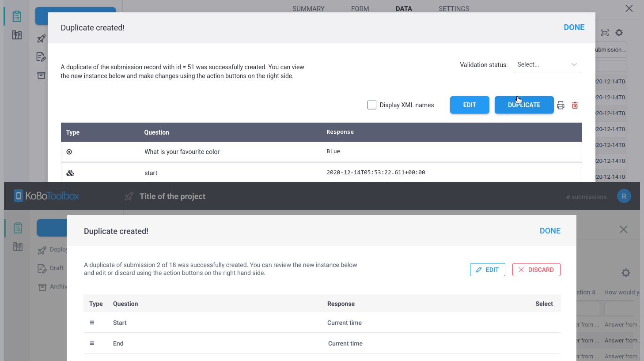Delete the submission using the trash icon
644x361 pixels.
(x=575, y=105)
